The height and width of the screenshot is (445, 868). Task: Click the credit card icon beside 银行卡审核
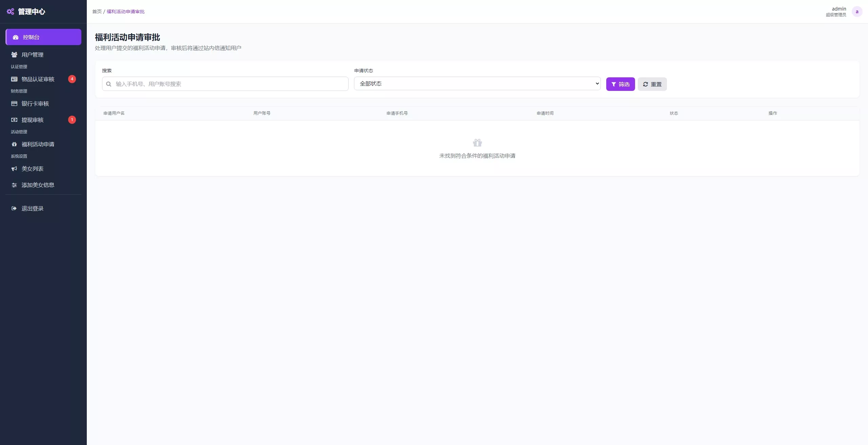[14, 103]
